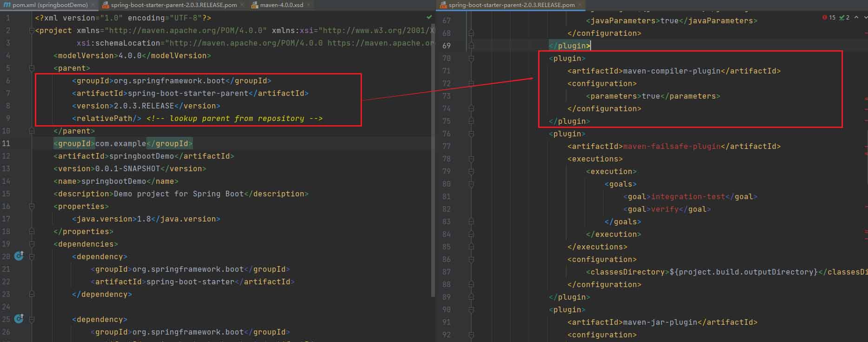Close the maven-4.0.0.xsd tab
Image resolution: width=868 pixels, height=342 pixels.
[309, 5]
